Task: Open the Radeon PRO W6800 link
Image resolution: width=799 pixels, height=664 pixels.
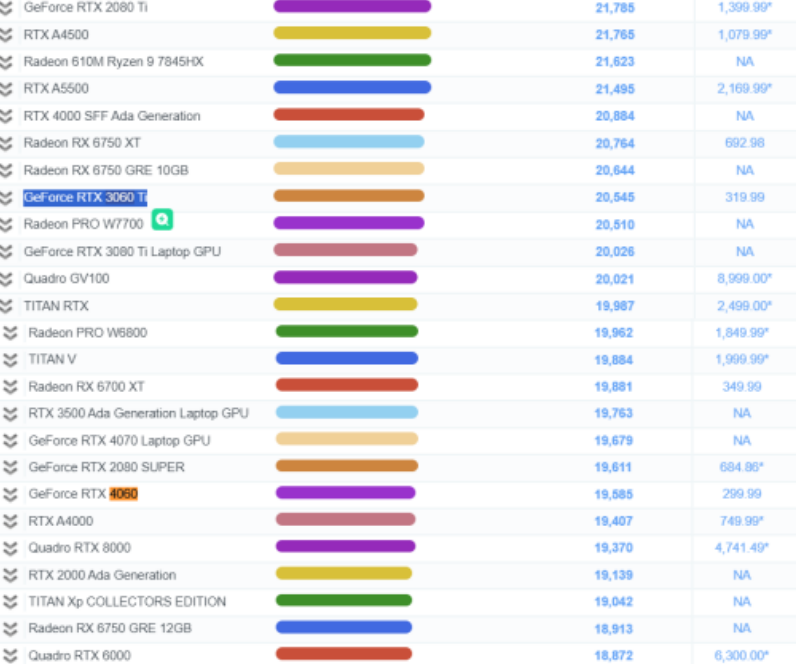Action: point(88,333)
